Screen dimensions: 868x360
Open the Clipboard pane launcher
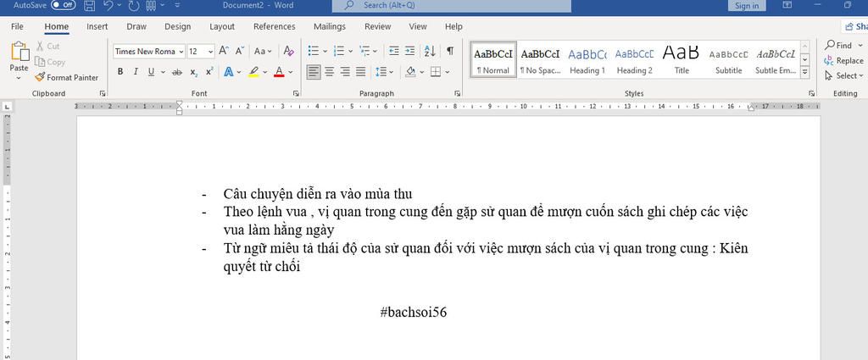pyautogui.click(x=103, y=94)
